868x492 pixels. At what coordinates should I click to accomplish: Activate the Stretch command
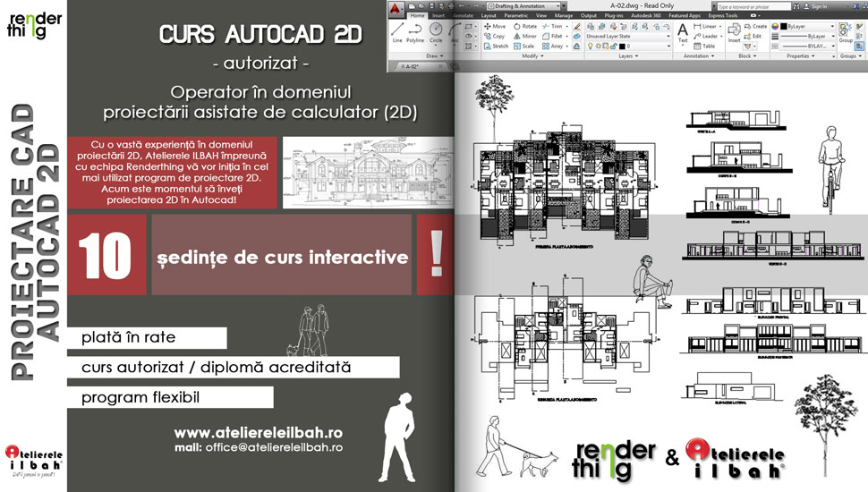point(496,47)
